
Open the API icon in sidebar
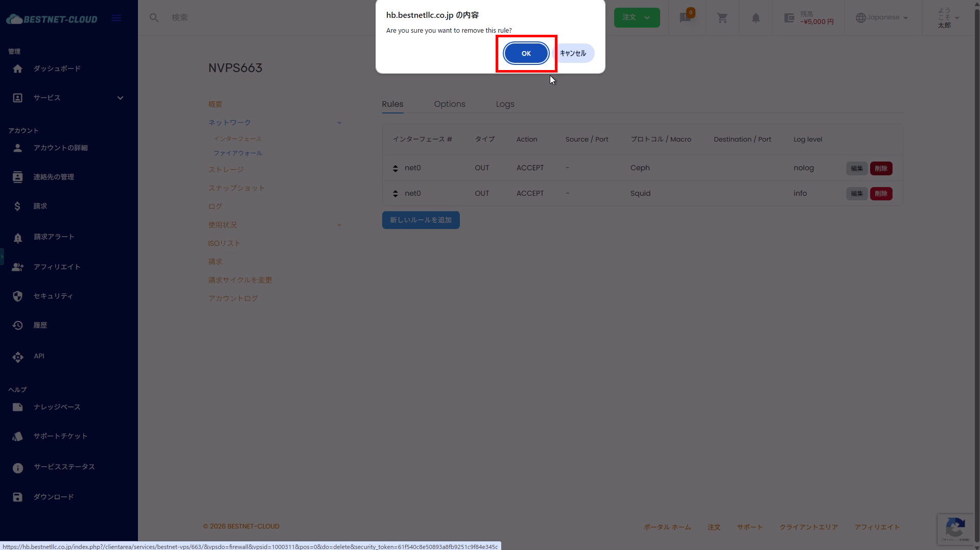pos(18,357)
